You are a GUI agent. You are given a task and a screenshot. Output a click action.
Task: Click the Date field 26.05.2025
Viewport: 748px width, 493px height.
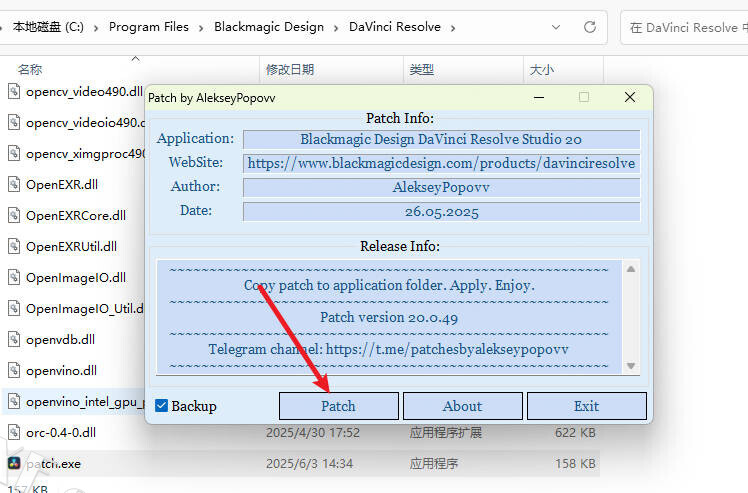coord(441,212)
